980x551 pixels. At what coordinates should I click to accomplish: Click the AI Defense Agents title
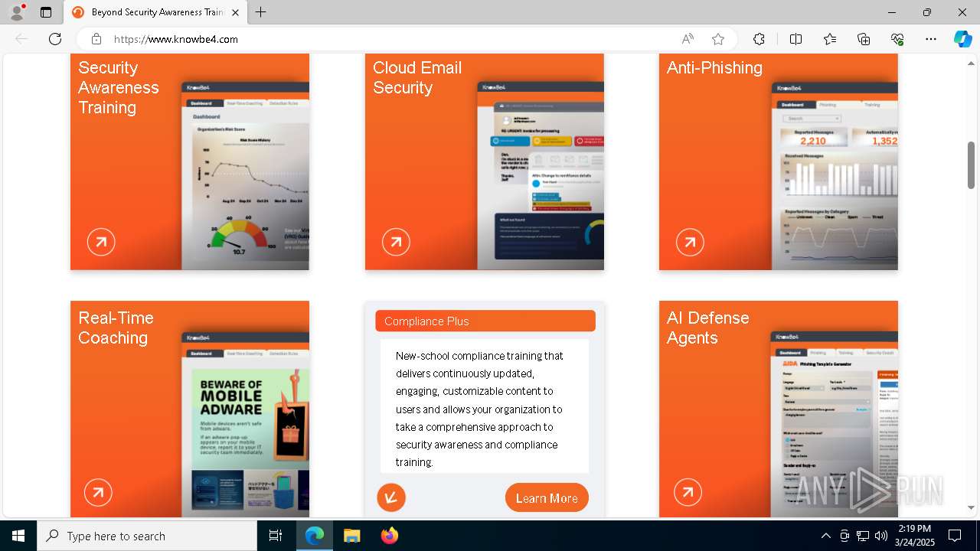[x=708, y=328]
